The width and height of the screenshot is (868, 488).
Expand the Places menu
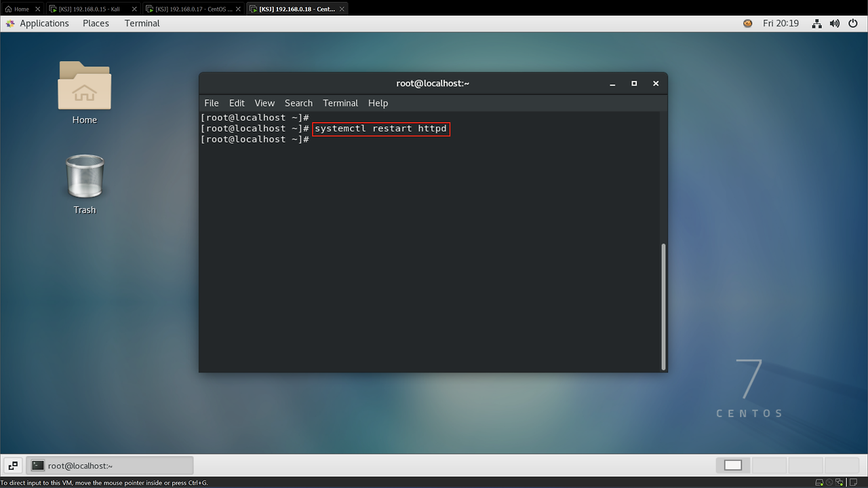coord(96,23)
